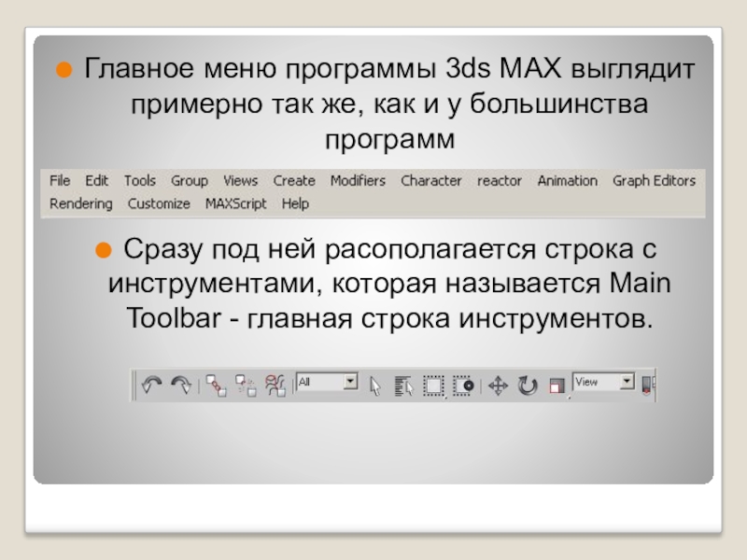Open the Group menu
Viewport: 747px width, 560px height.
pyautogui.click(x=190, y=181)
